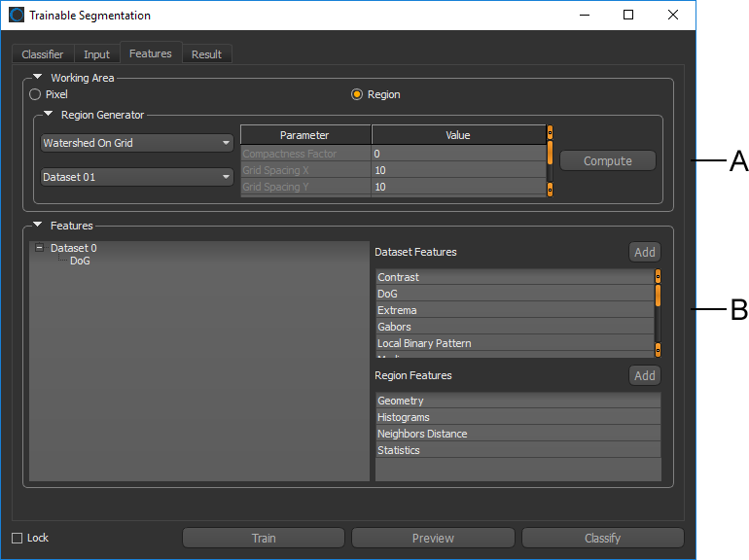Open the Input tab
The image size is (749, 560).
[x=96, y=54]
